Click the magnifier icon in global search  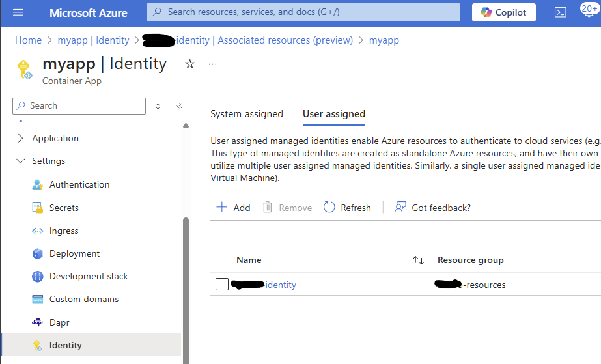[157, 12]
